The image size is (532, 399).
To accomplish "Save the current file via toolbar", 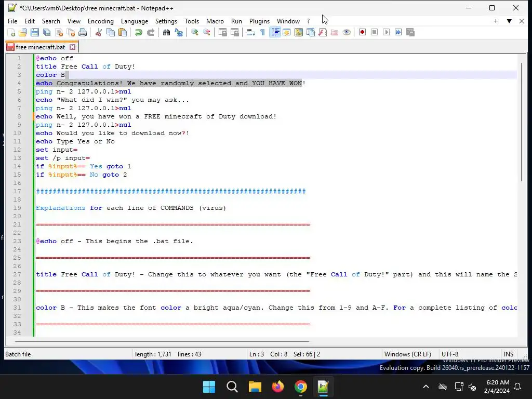I will (35, 32).
